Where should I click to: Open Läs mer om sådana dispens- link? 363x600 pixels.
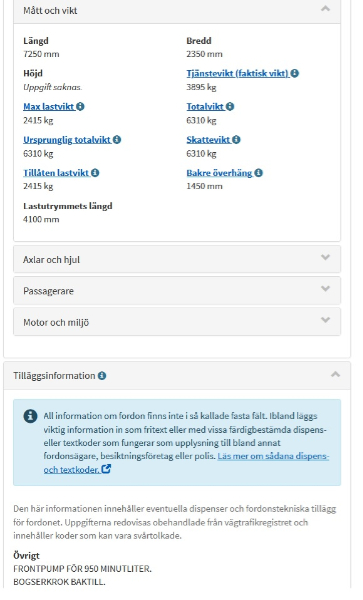click(273, 456)
